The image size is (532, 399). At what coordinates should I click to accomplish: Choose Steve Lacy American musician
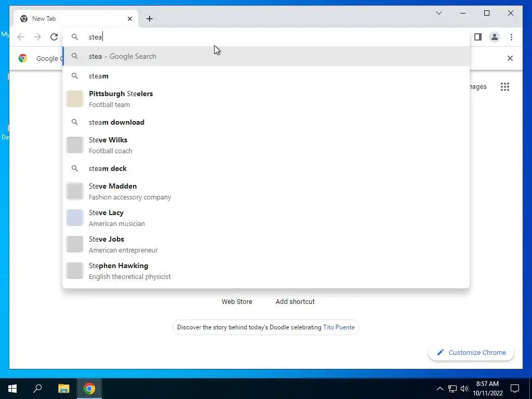pyautogui.click(x=267, y=218)
